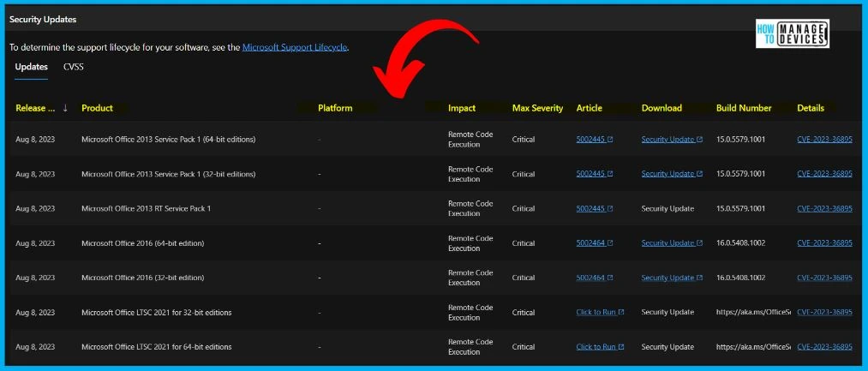
Task: Select 'Microsoft Office LTSC 2021 for 64-bit editions' cell
Action: coord(157,347)
